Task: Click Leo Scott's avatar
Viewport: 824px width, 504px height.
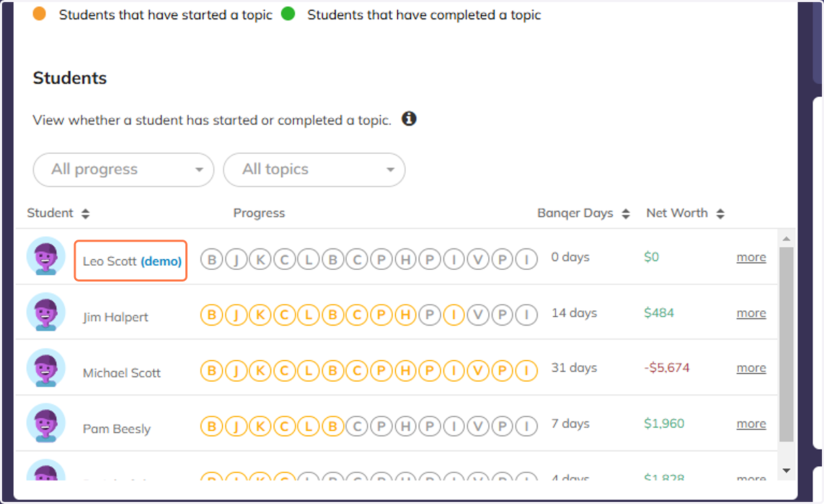Action: tap(46, 257)
